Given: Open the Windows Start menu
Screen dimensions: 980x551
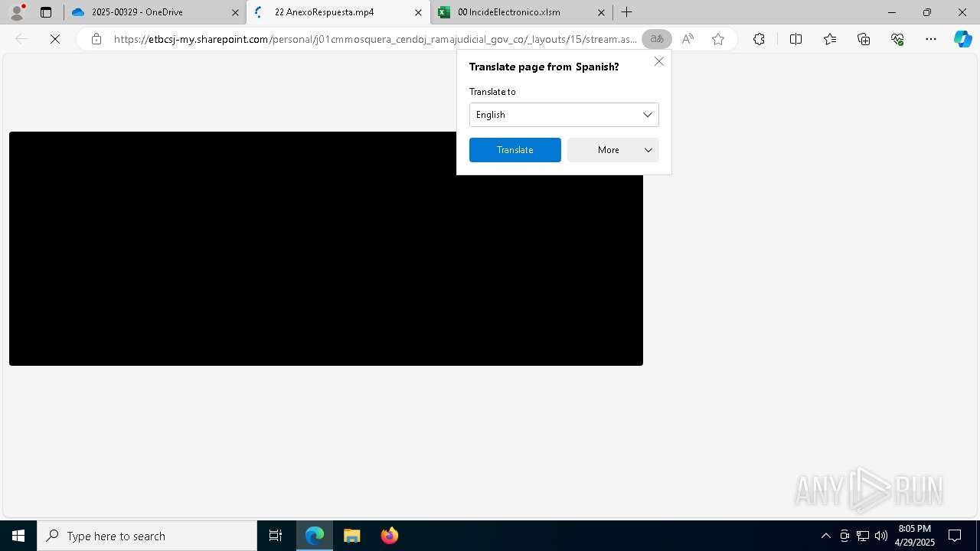Looking at the screenshot, I should pos(18,536).
